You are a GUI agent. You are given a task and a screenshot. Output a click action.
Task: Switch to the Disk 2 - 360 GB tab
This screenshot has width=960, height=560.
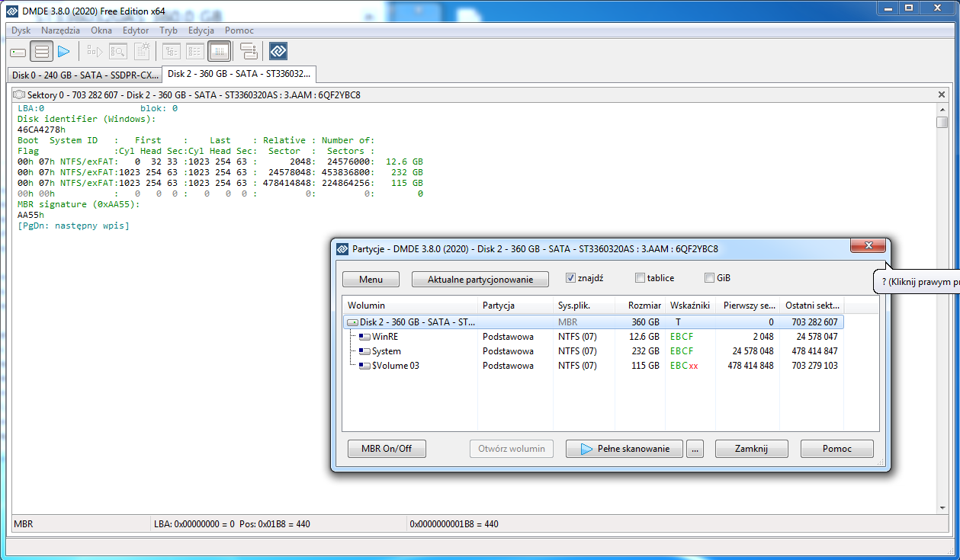click(239, 74)
